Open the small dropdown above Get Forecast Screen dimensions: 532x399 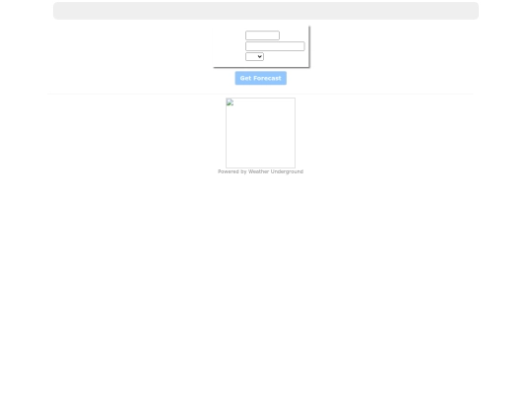tap(254, 57)
